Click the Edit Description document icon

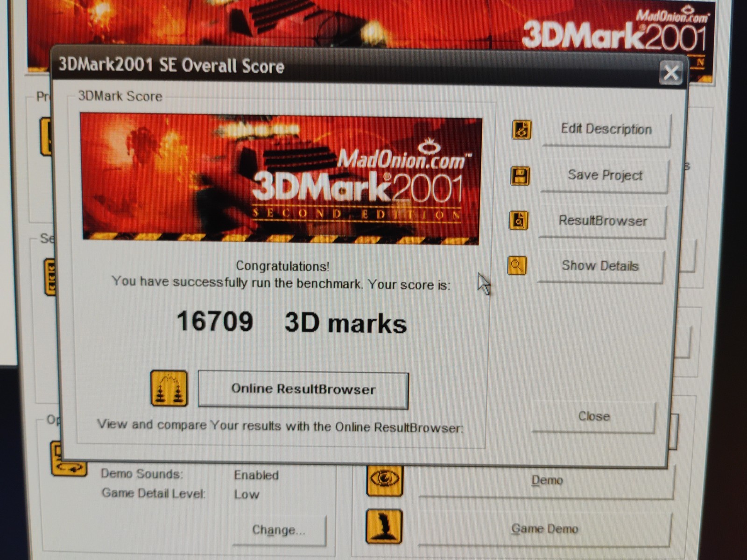[521, 130]
